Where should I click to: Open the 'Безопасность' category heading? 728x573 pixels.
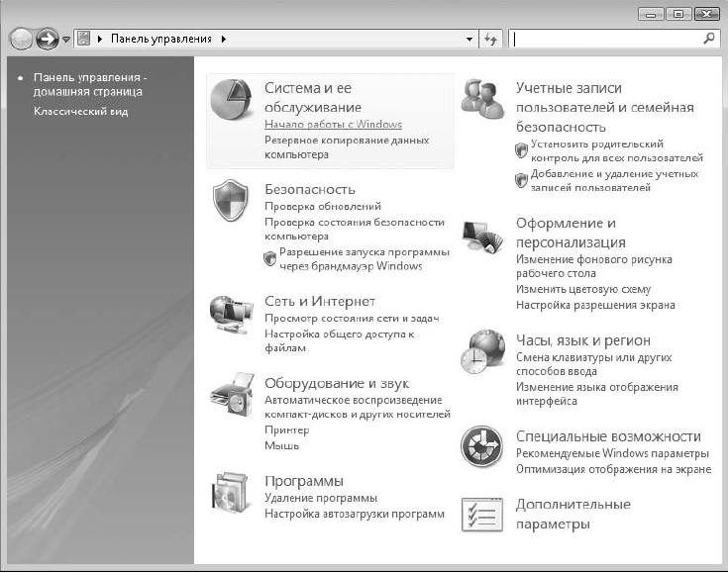pos(310,189)
